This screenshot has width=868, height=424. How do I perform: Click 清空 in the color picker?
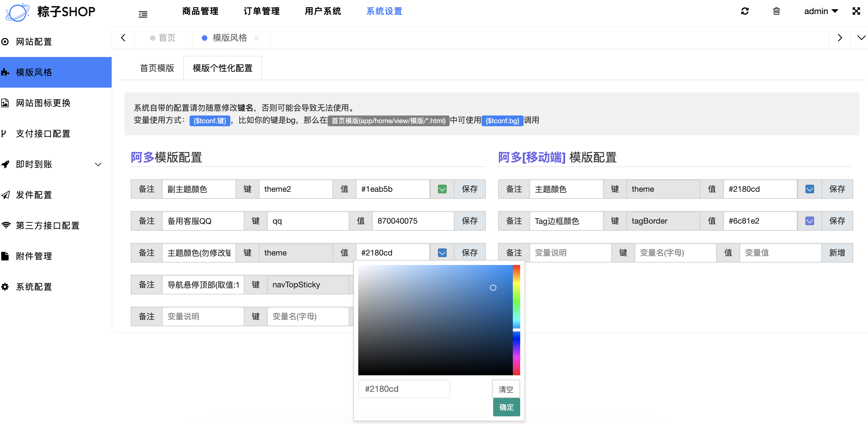click(506, 389)
